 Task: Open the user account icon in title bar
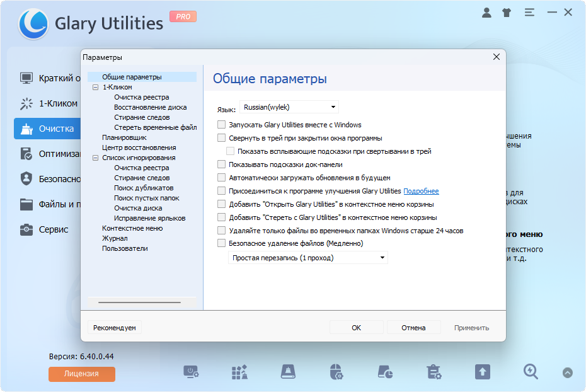(x=486, y=13)
